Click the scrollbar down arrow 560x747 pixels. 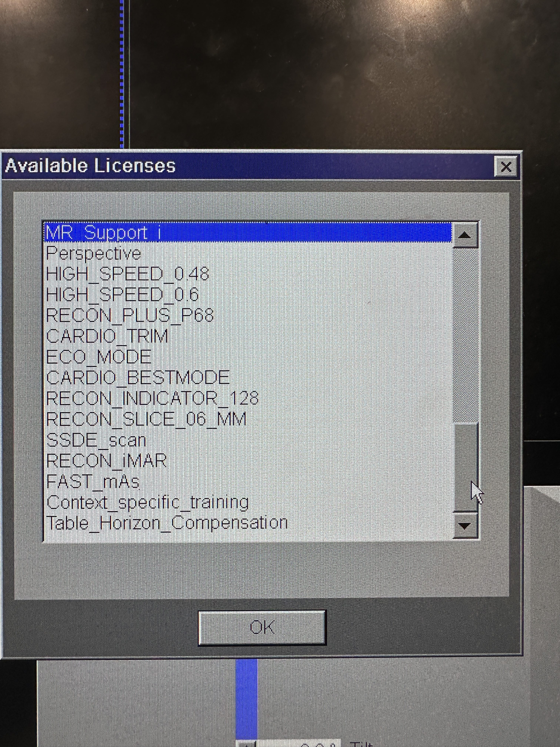click(465, 525)
